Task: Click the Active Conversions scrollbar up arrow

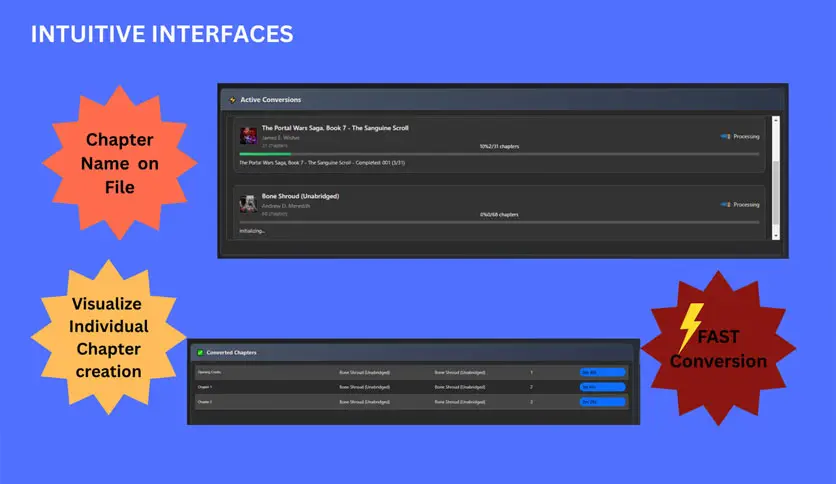Action: (776, 121)
